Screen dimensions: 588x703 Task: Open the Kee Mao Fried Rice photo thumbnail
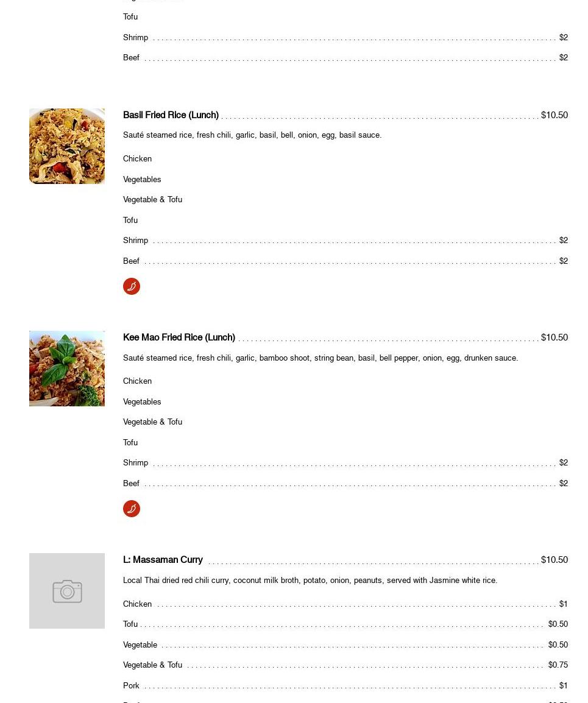67,369
